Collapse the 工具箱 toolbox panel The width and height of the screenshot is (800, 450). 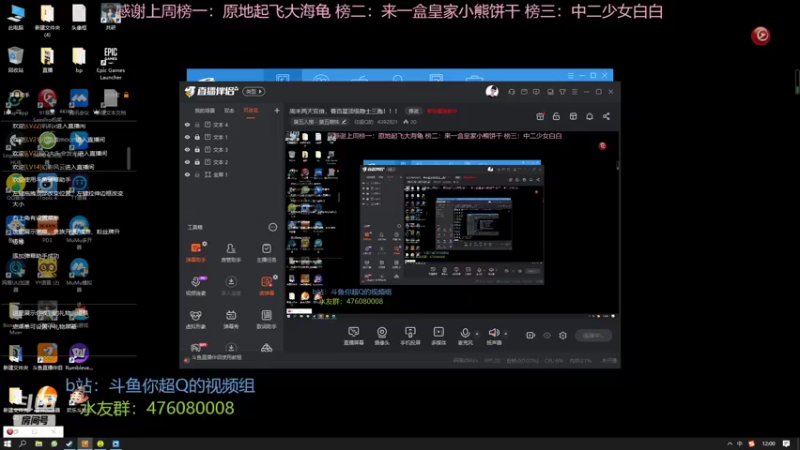coord(272,227)
